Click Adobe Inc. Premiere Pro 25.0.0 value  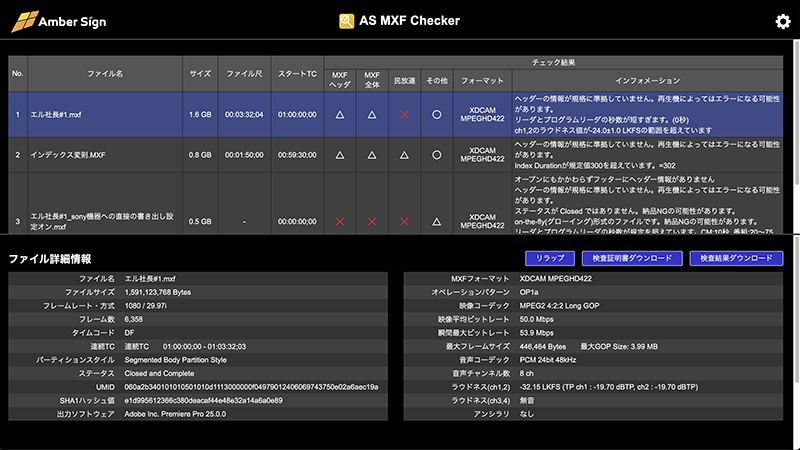coord(175,414)
